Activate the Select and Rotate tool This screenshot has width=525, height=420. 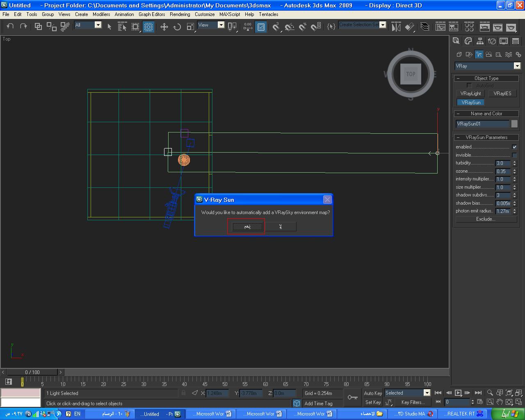[177, 27]
